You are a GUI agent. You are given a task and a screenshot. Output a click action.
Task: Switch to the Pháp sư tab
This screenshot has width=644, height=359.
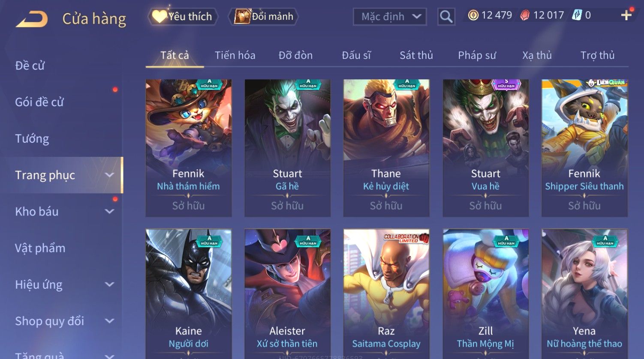tap(477, 55)
